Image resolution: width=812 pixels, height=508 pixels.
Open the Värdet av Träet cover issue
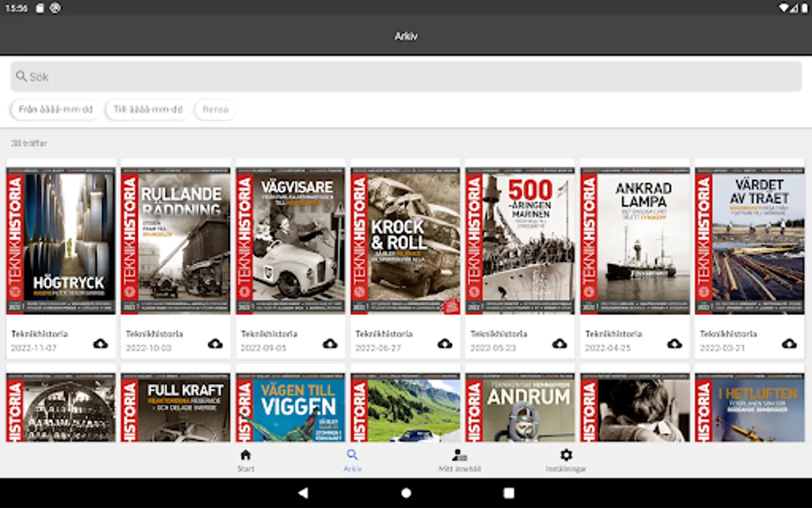coord(750,241)
